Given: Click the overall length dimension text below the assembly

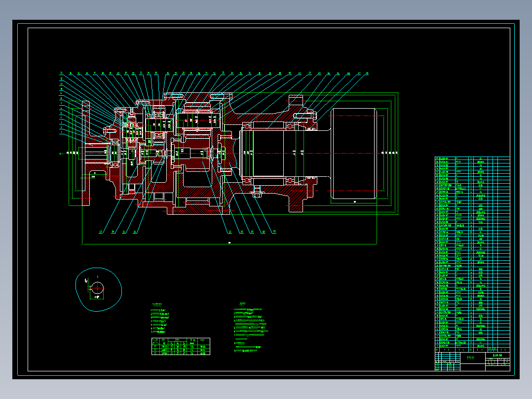Looking at the screenshot, I should [x=229, y=242].
